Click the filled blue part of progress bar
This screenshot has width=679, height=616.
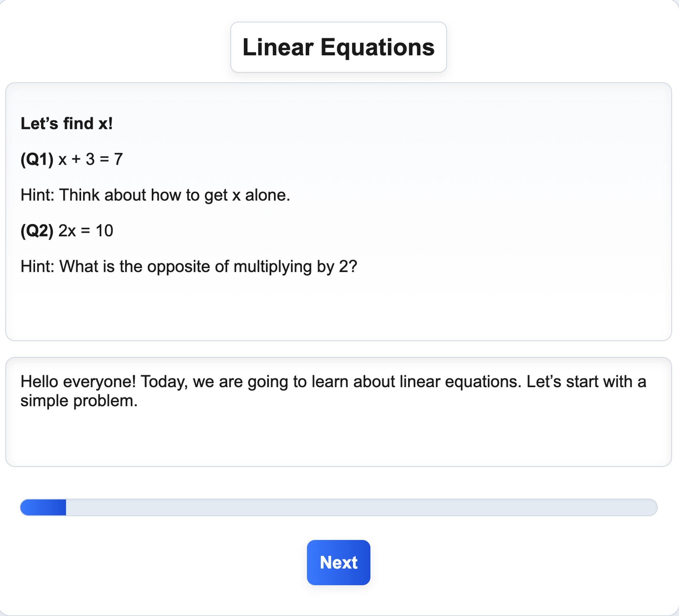[43, 507]
